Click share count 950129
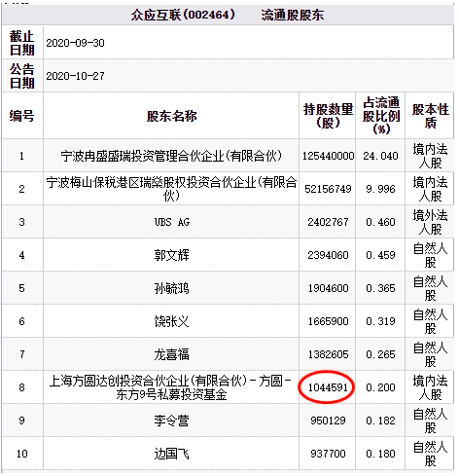 click(x=328, y=421)
